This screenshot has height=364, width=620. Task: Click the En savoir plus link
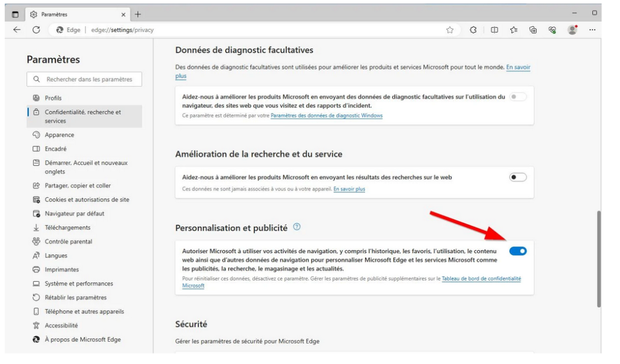click(349, 187)
